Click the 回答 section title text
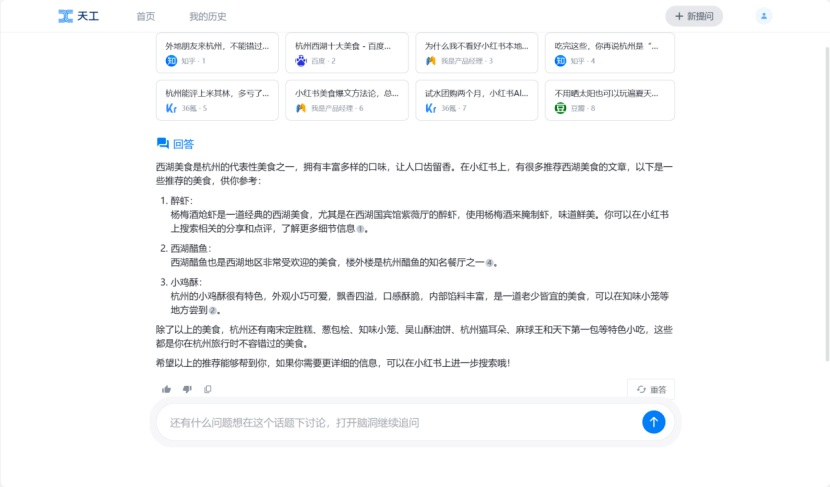 tap(183, 143)
